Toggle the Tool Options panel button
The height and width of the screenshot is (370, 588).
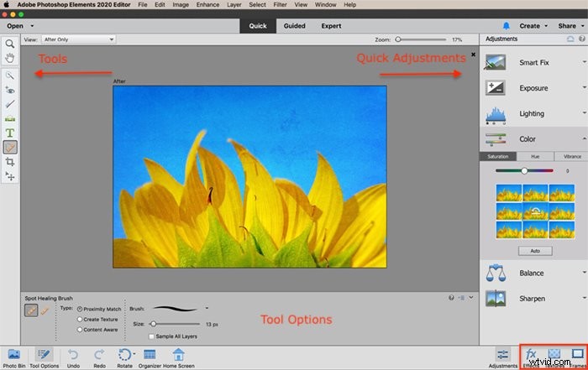click(45, 358)
